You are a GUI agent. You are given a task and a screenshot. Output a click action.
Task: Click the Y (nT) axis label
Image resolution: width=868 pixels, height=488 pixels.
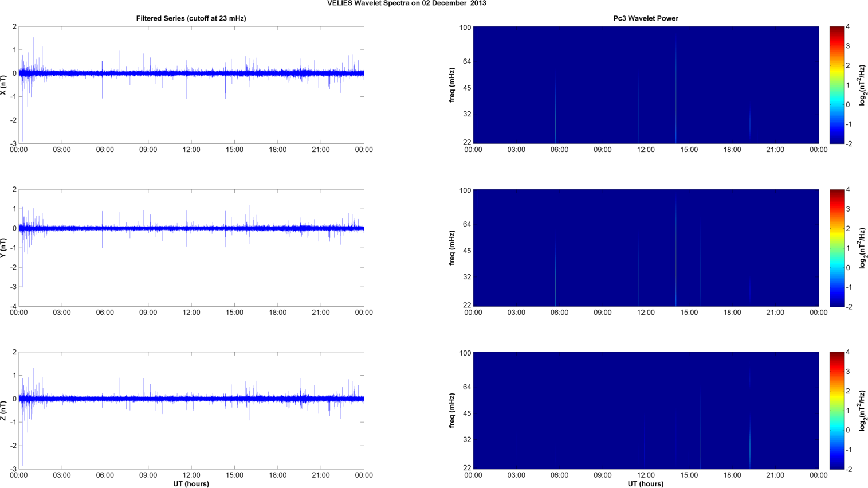point(4,248)
